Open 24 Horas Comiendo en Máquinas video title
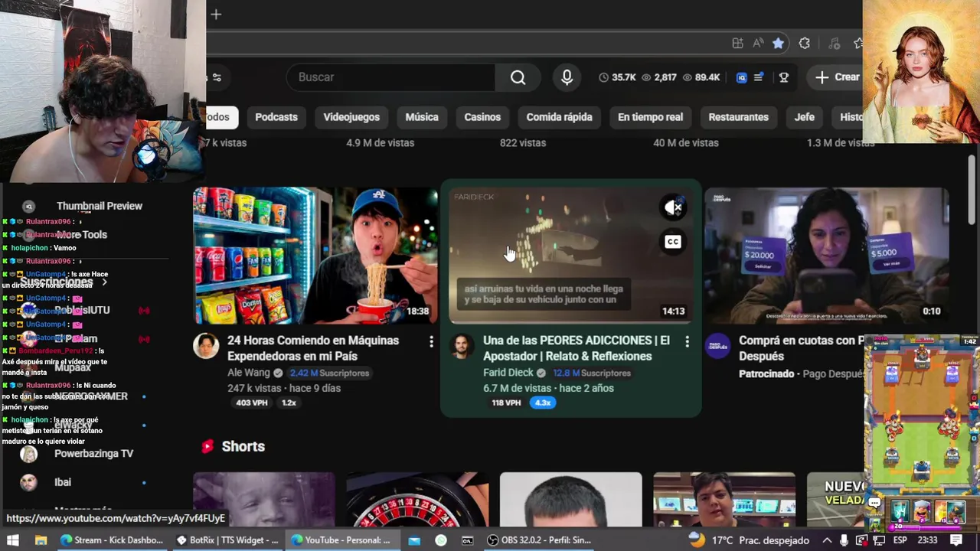 [313, 348]
